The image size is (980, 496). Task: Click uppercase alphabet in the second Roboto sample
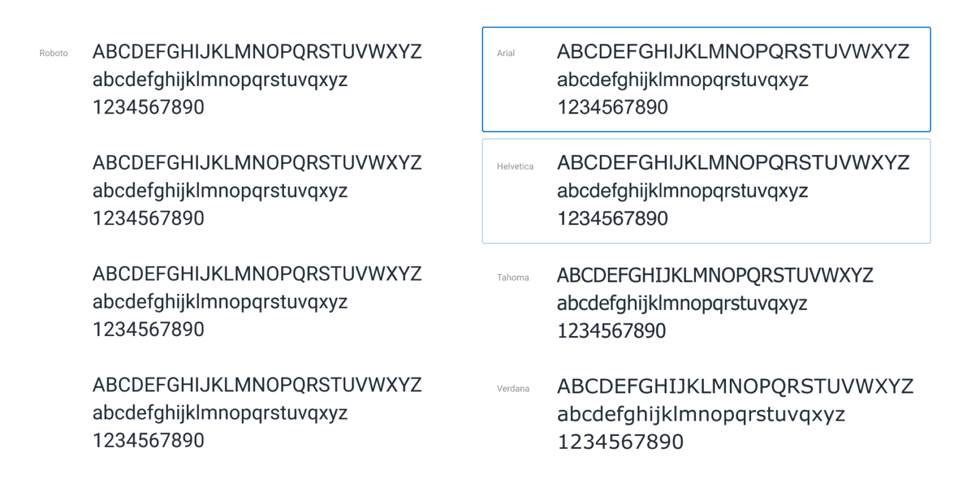pos(257,163)
